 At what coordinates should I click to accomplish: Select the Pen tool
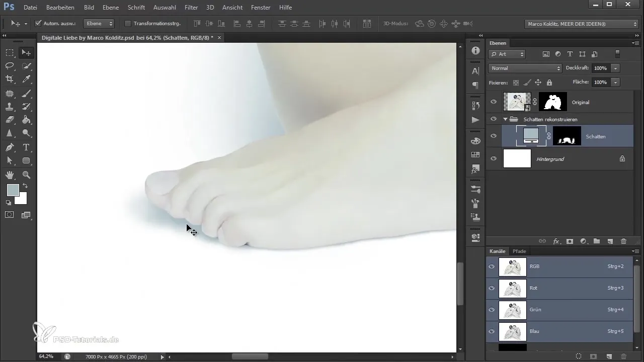coord(10,147)
